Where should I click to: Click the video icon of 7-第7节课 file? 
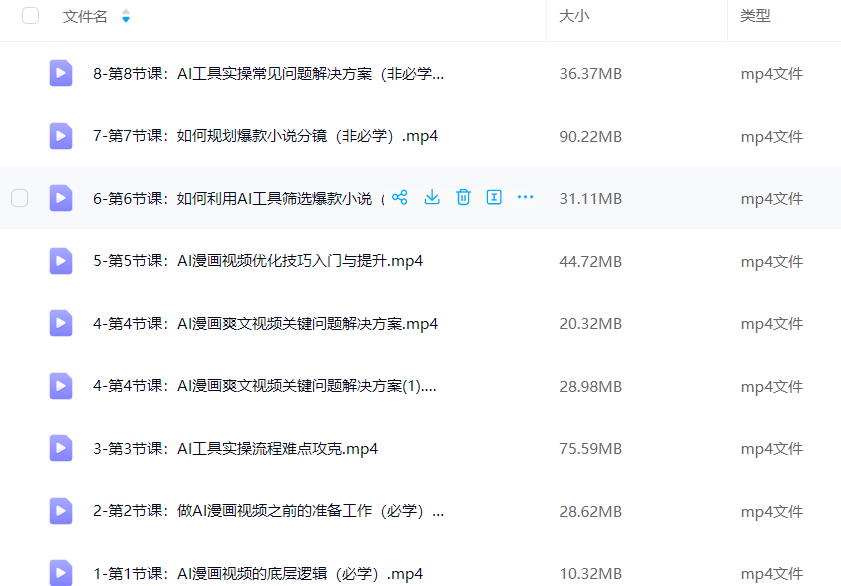click(x=61, y=136)
